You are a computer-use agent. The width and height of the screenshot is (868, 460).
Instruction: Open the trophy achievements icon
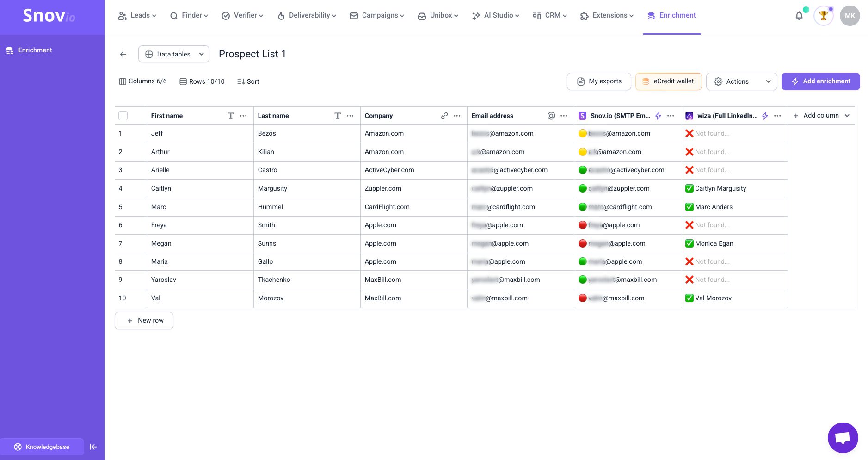pos(823,16)
